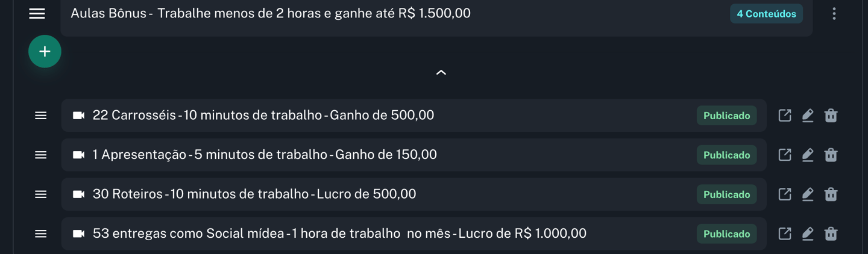Delete the 53 entregas como Social mídea lesson
The width and height of the screenshot is (868, 254).
pos(831,234)
